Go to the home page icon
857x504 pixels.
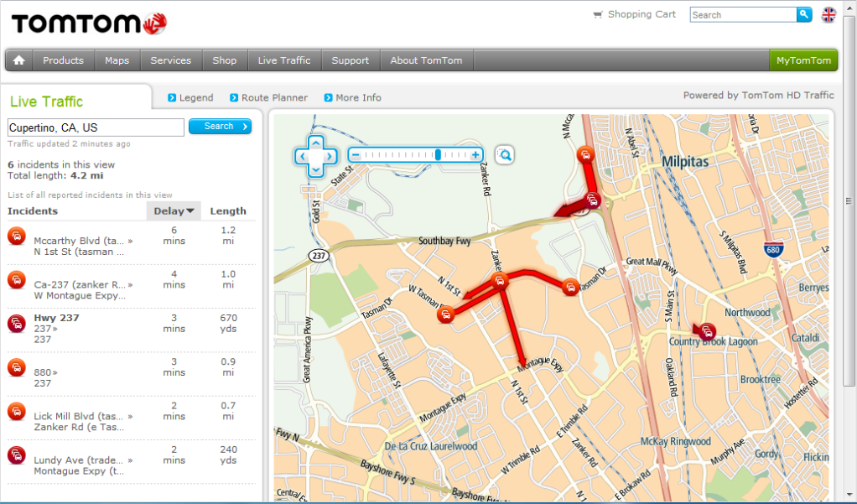(x=19, y=60)
